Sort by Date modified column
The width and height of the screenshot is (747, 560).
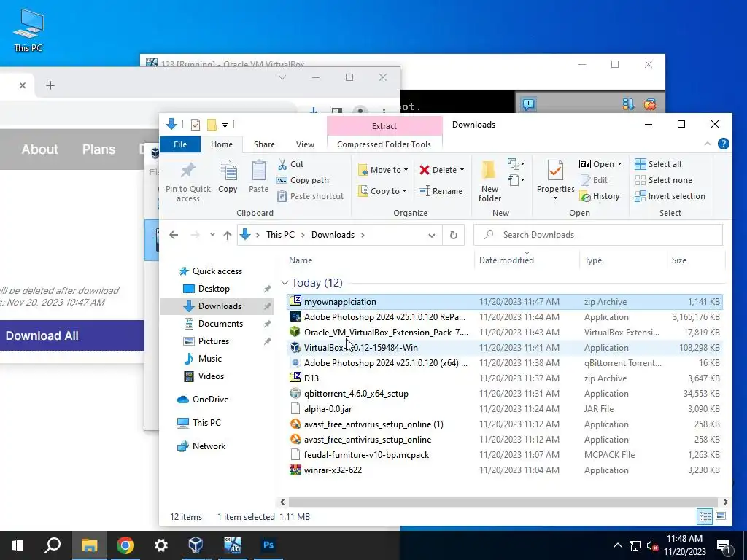506,260
